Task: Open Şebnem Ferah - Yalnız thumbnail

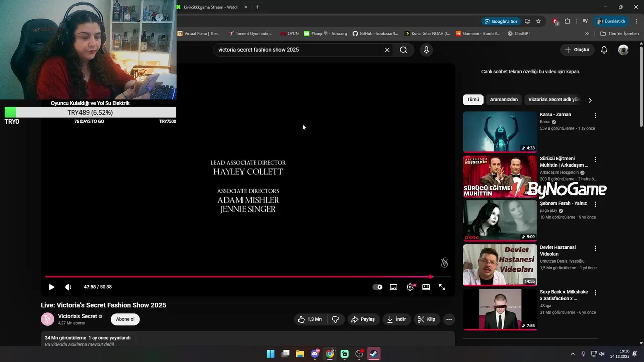Action: tap(500, 221)
